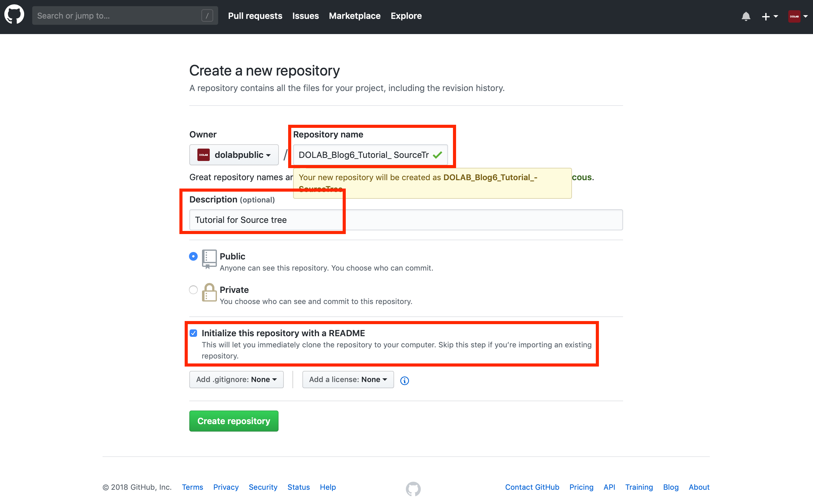Click inside the Description text field
Image resolution: width=813 pixels, height=504 pixels.
pyautogui.click(x=334, y=220)
